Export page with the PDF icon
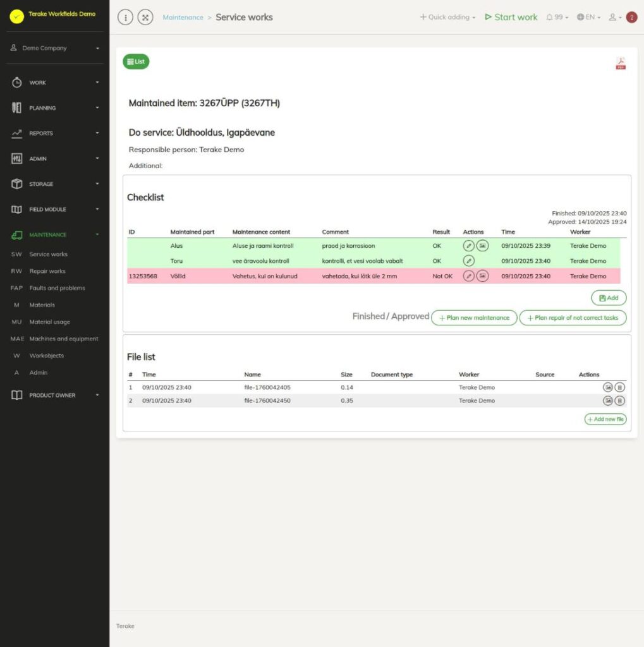This screenshot has height=647, width=644. coord(621,63)
